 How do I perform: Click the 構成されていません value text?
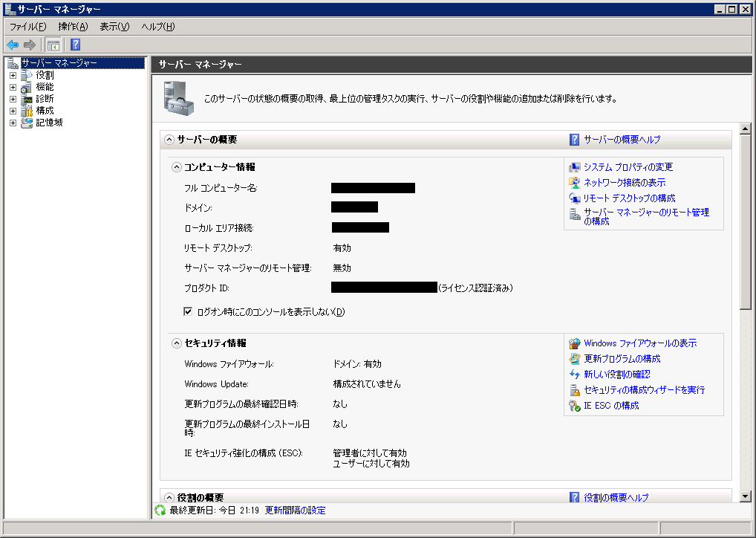click(x=367, y=384)
